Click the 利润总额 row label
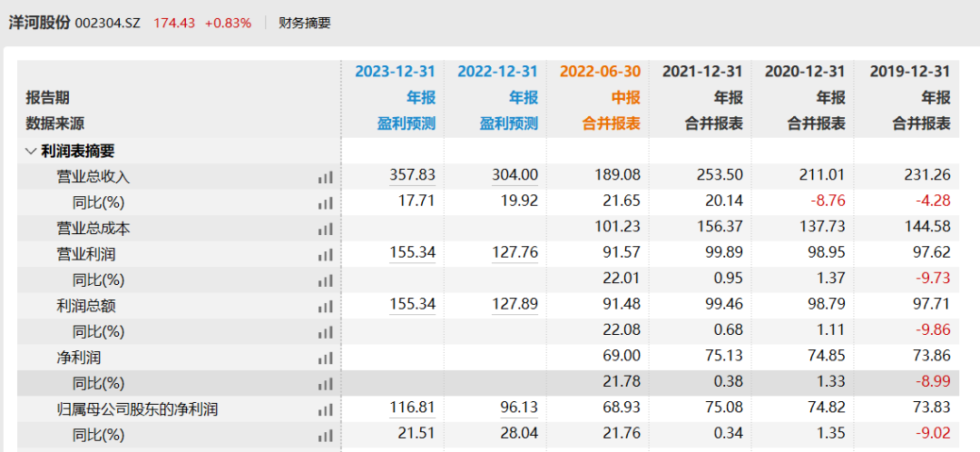Image resolution: width=980 pixels, height=452 pixels. (x=85, y=307)
